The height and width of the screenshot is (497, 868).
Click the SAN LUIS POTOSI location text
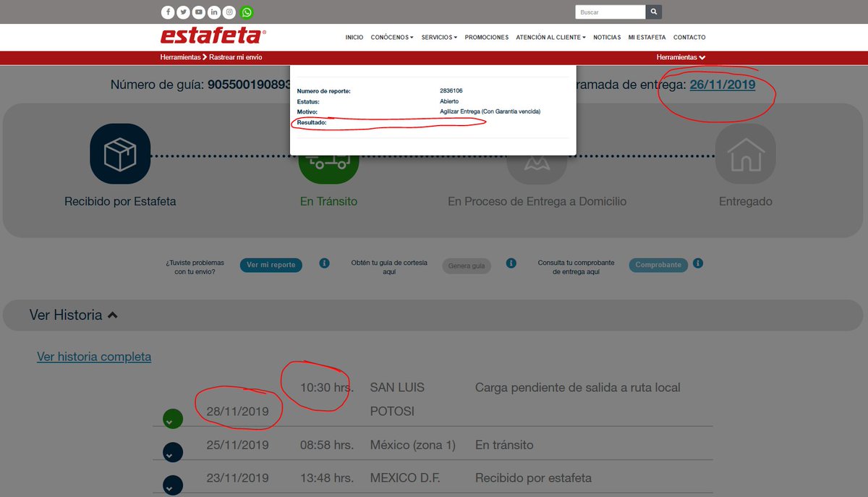(397, 399)
